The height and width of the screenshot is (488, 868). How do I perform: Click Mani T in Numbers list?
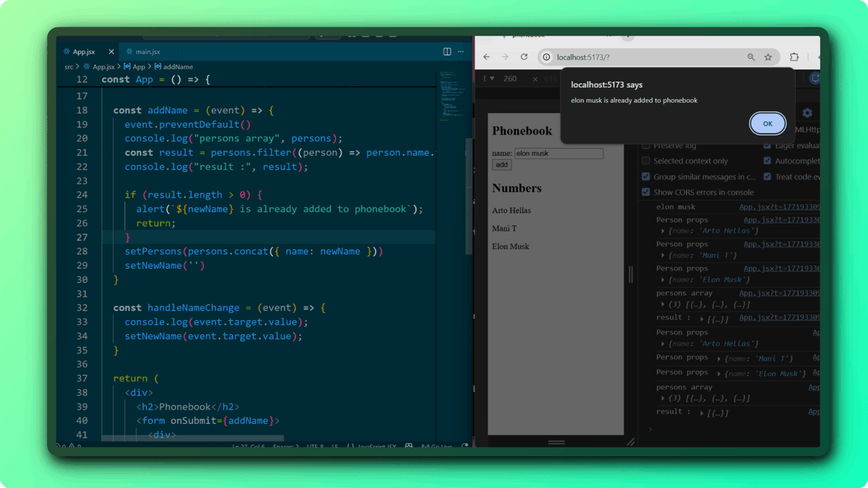[x=504, y=228]
